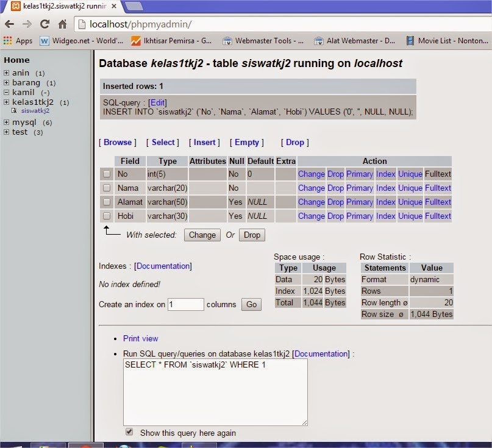Click Go to create an index
The height and width of the screenshot is (448, 492).
tap(251, 304)
